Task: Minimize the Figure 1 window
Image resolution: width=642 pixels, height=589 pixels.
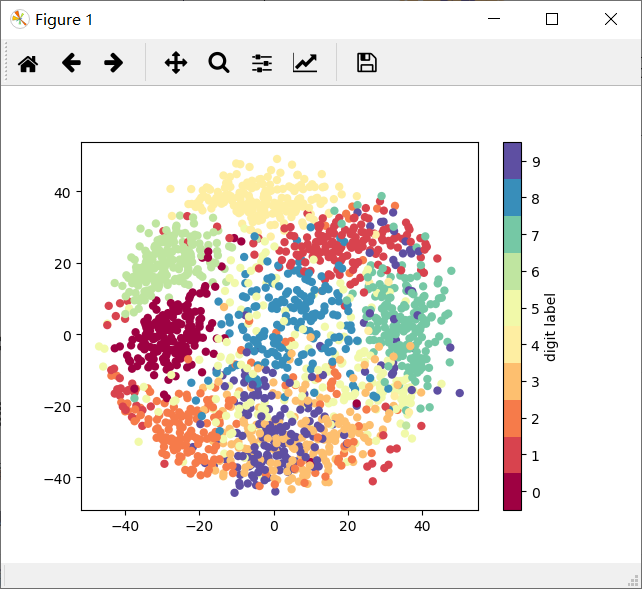Action: (x=494, y=19)
